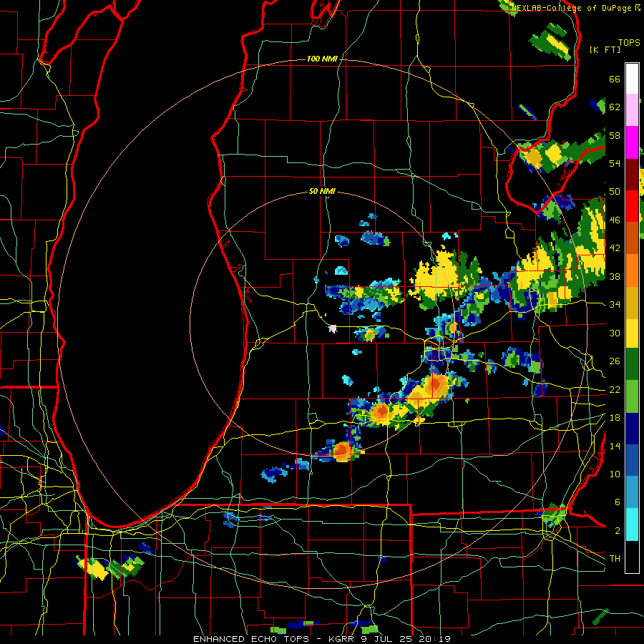
Task: Click the [K FT] units label
Action: tap(605, 49)
